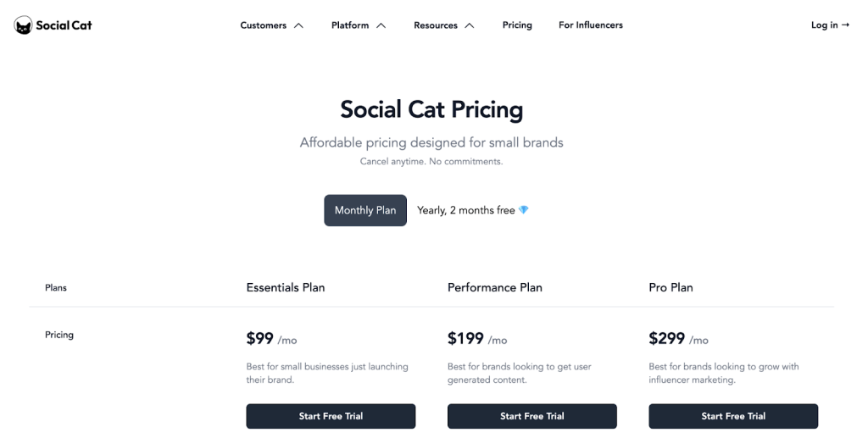This screenshot has width=868, height=444.
Task: Open the Platform dropdown menu
Action: click(350, 25)
